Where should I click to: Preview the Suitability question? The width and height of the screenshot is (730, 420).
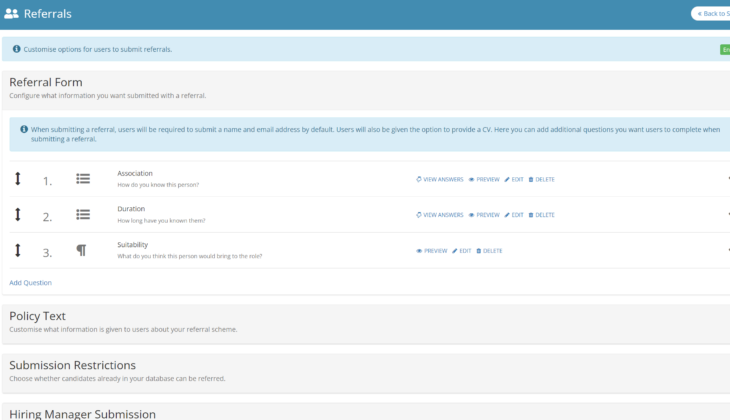[x=432, y=251]
